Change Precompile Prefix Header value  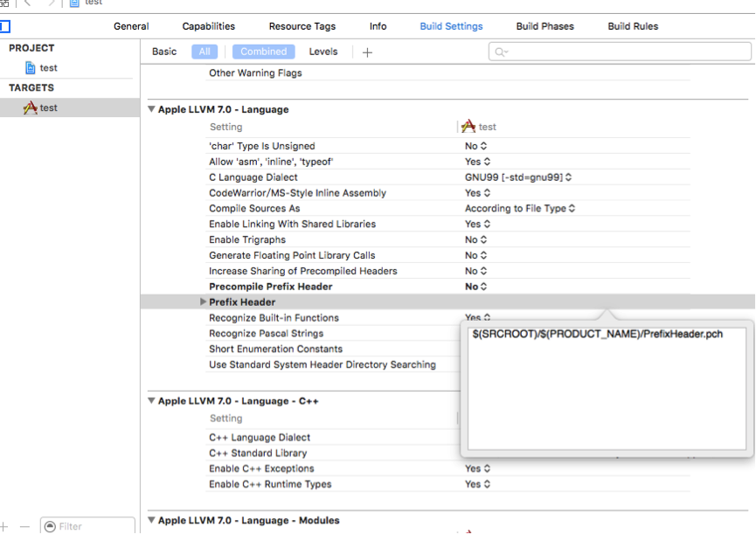(475, 287)
